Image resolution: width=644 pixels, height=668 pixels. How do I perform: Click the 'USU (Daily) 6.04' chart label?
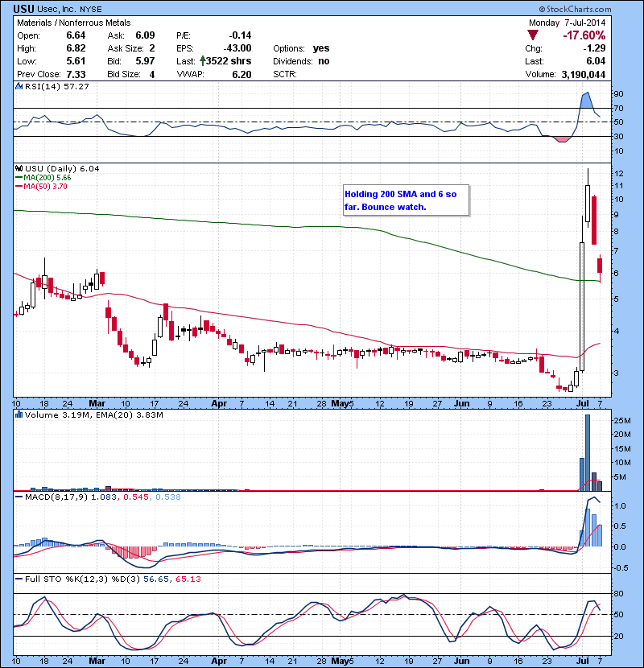pyautogui.click(x=62, y=169)
